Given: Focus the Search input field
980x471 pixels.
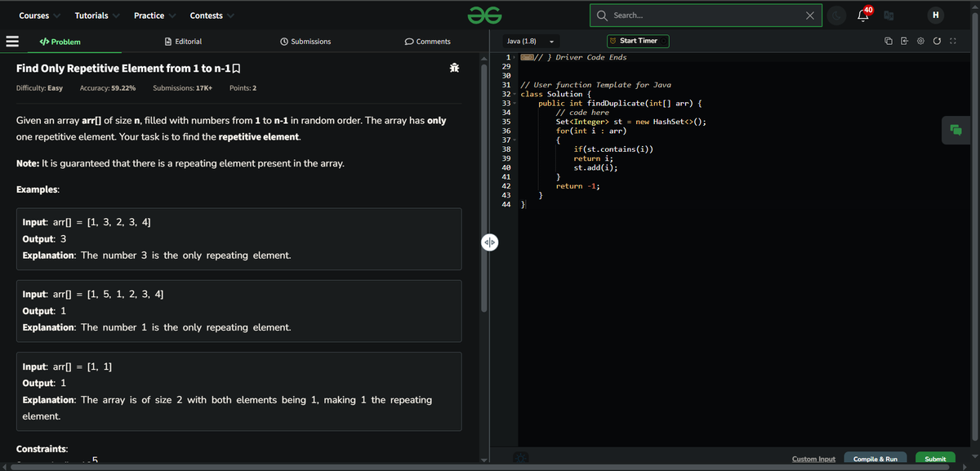Looking at the screenshot, I should click(706, 16).
